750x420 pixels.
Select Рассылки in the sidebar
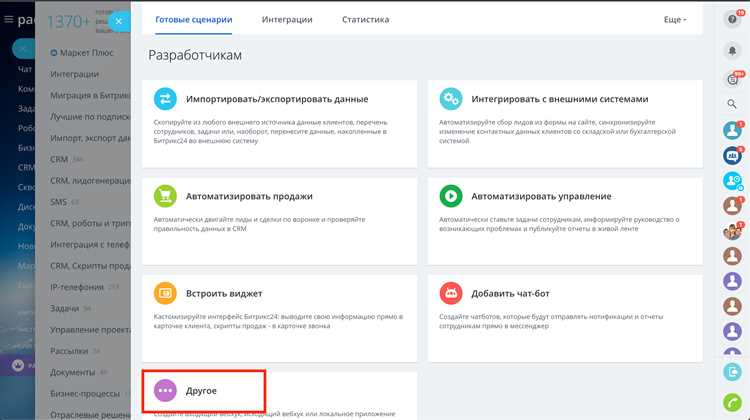point(69,351)
